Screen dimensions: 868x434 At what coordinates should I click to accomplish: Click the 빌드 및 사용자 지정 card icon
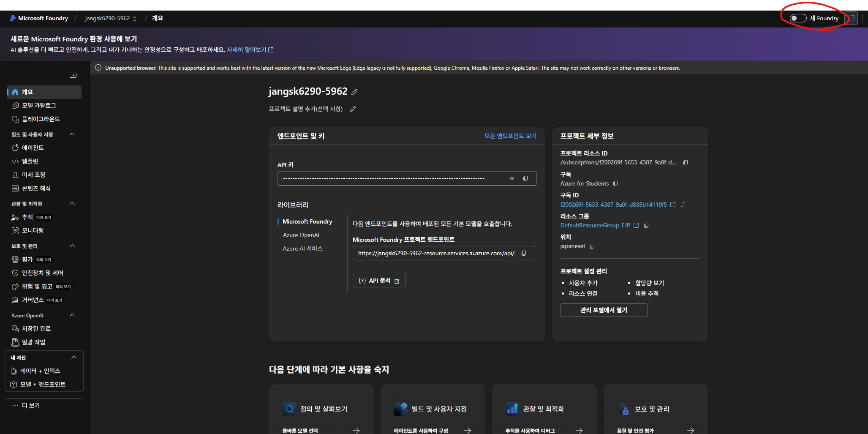click(x=401, y=409)
